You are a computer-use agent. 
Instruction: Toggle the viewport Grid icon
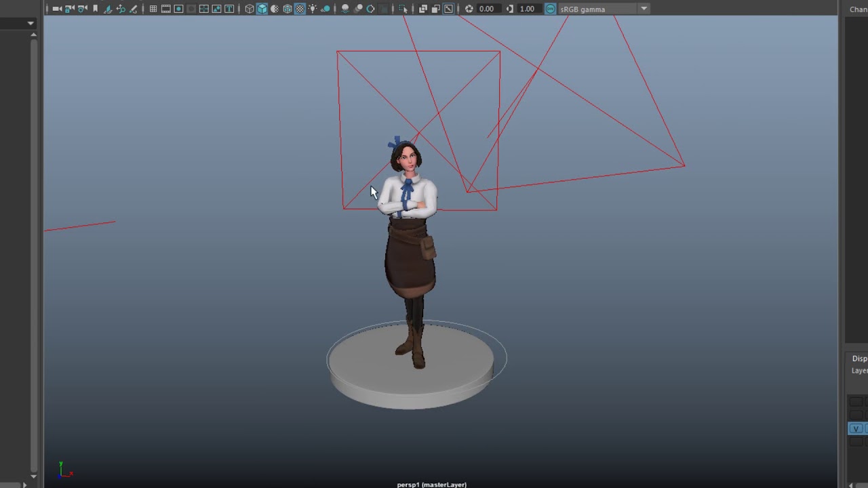click(x=153, y=9)
